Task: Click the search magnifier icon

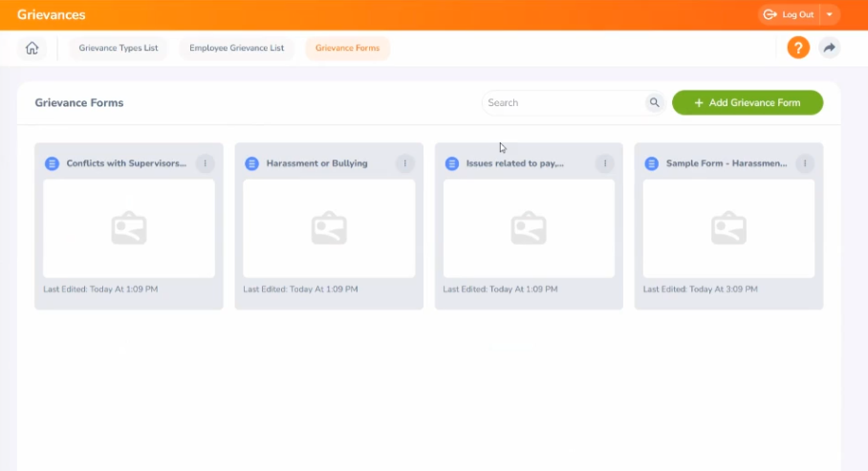Action: [x=654, y=102]
